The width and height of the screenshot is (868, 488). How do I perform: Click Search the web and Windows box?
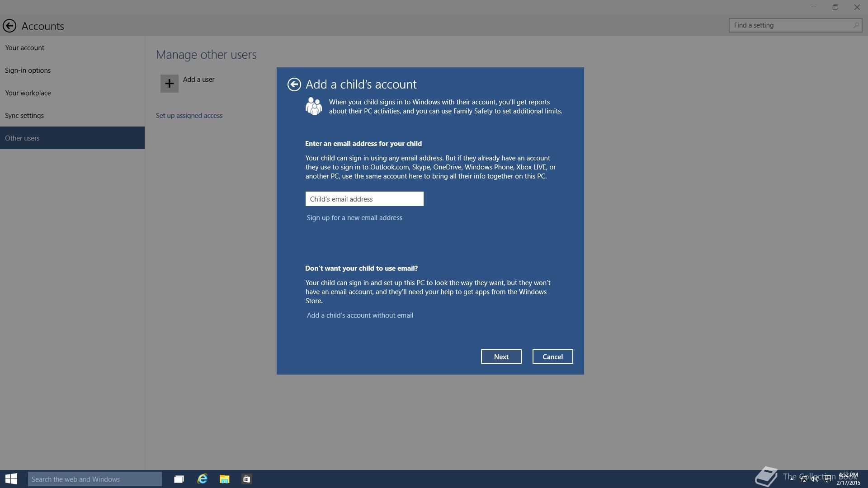tap(95, 479)
